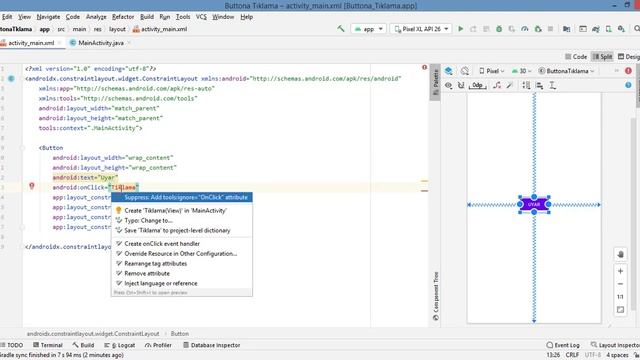This screenshot has width=640, height=360.
Task: Choose Rearrange tag attributes in popup
Action: 182,263
